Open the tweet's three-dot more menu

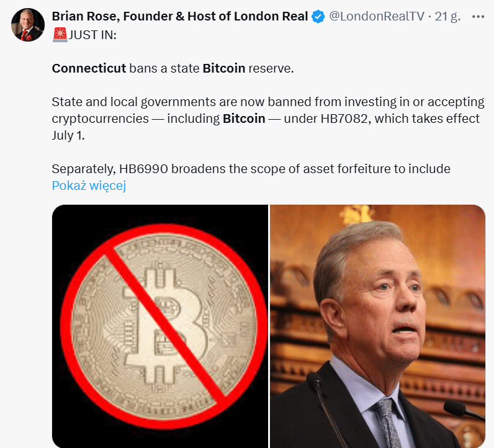tap(477, 17)
